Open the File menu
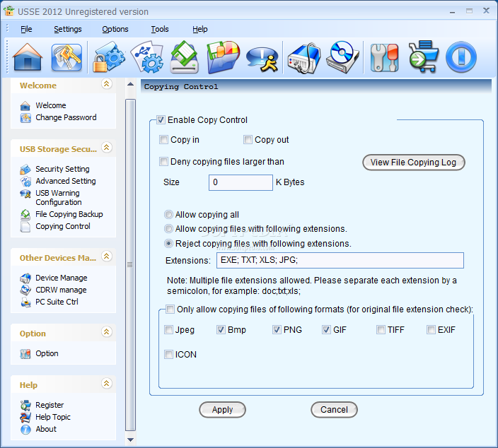 coord(26,29)
